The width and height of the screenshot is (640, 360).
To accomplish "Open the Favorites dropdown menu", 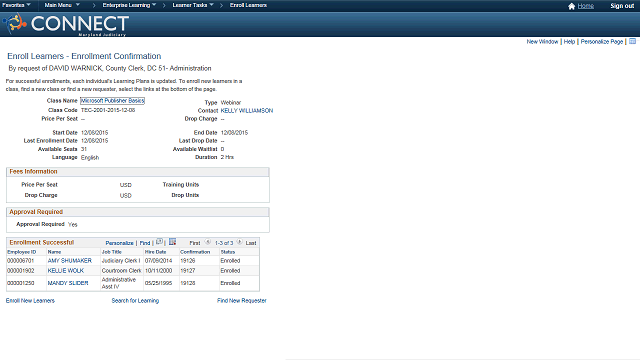I will (16, 5).
